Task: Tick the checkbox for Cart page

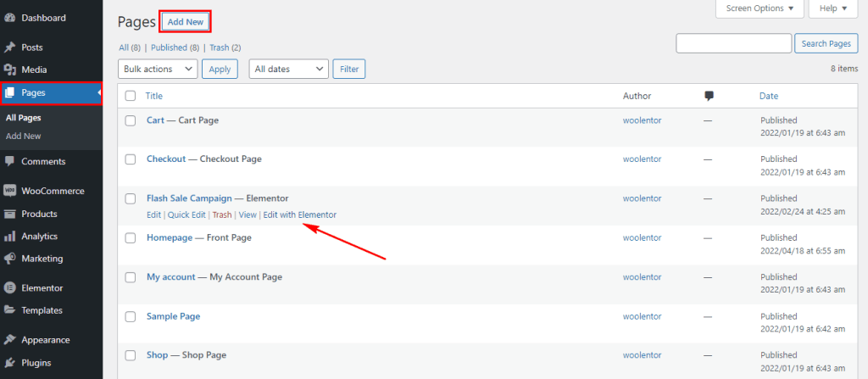Action: [x=131, y=120]
